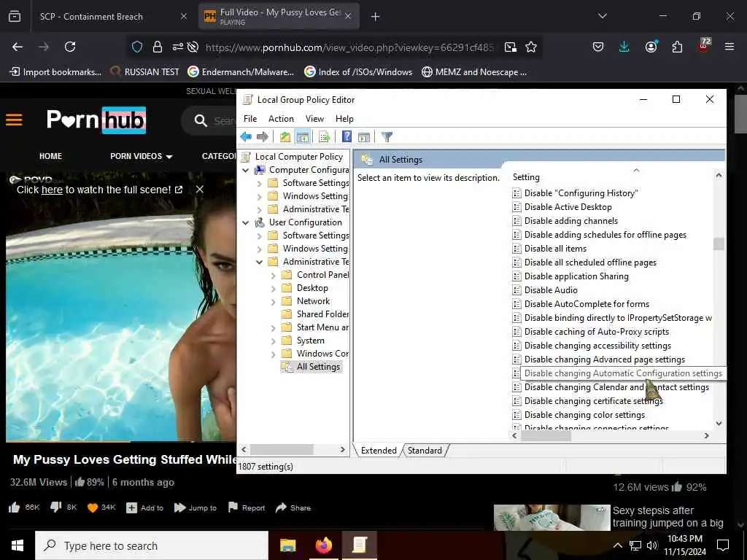This screenshot has width=747, height=560.
Task: Show hidden tray icons chevron
Action: point(617,545)
